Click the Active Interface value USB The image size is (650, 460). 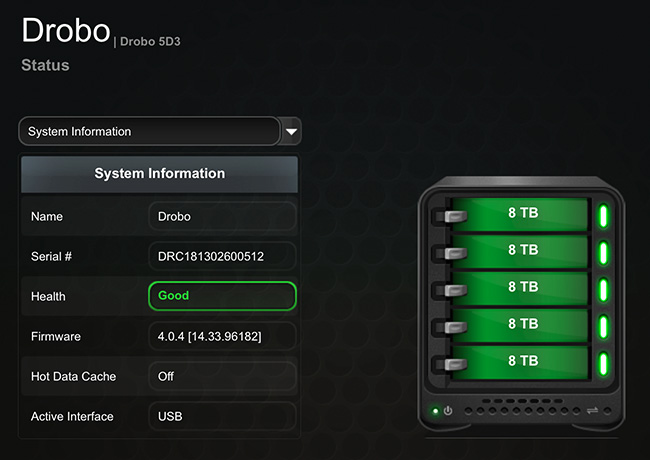tap(222, 416)
